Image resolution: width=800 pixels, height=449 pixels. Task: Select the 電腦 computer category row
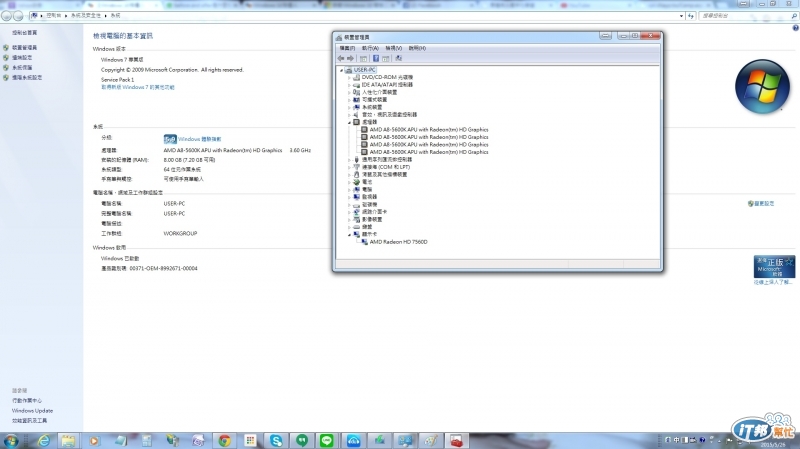tap(367, 189)
